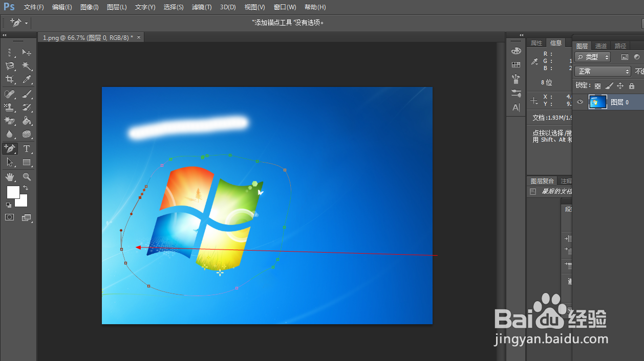
Task: Select the Move tool
Action: [27, 52]
